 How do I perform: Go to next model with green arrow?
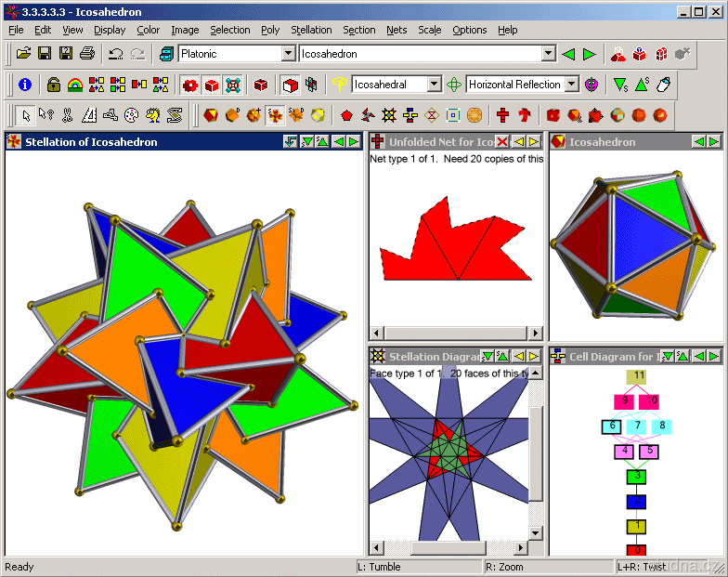pyautogui.click(x=590, y=54)
